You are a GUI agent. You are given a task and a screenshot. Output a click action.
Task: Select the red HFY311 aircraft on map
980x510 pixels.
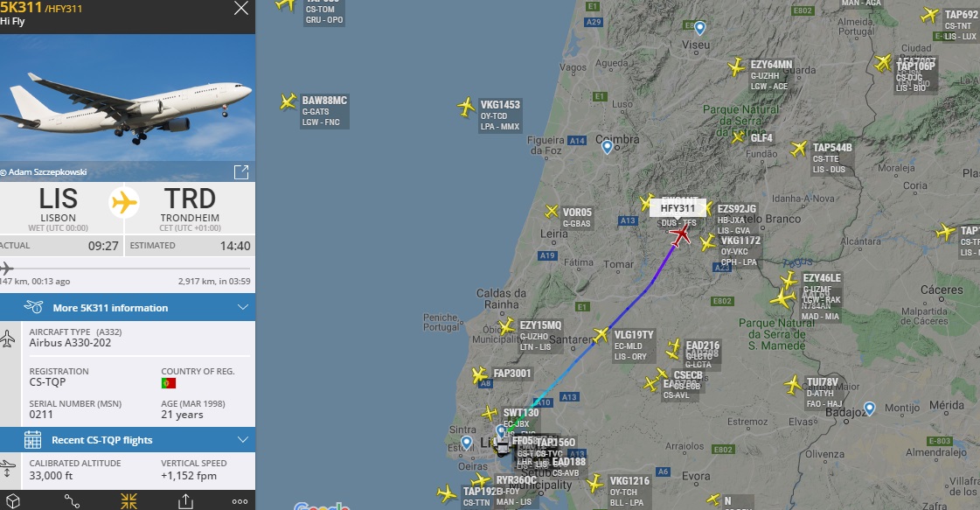point(680,234)
